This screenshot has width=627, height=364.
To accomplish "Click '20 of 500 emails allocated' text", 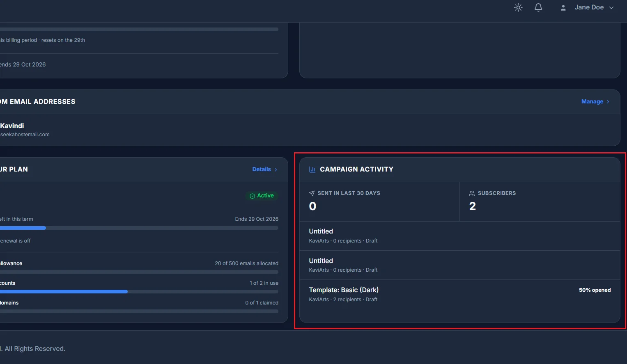I will coord(246,263).
